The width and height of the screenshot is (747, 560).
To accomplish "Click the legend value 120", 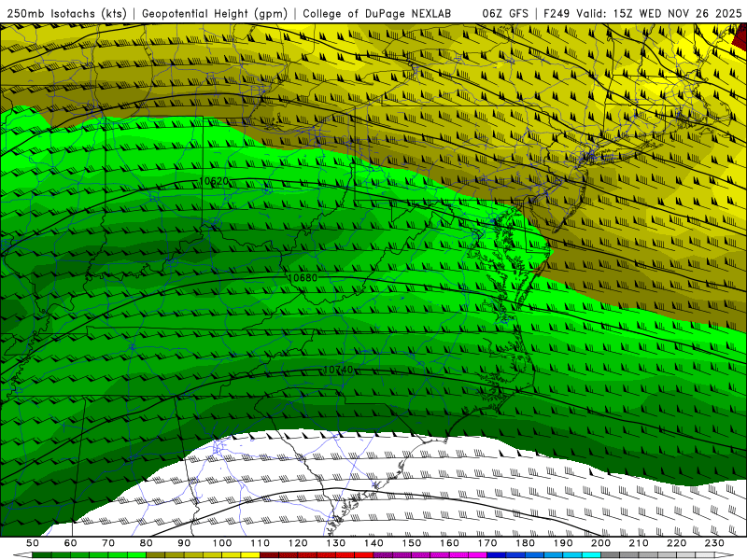I will tap(298, 543).
